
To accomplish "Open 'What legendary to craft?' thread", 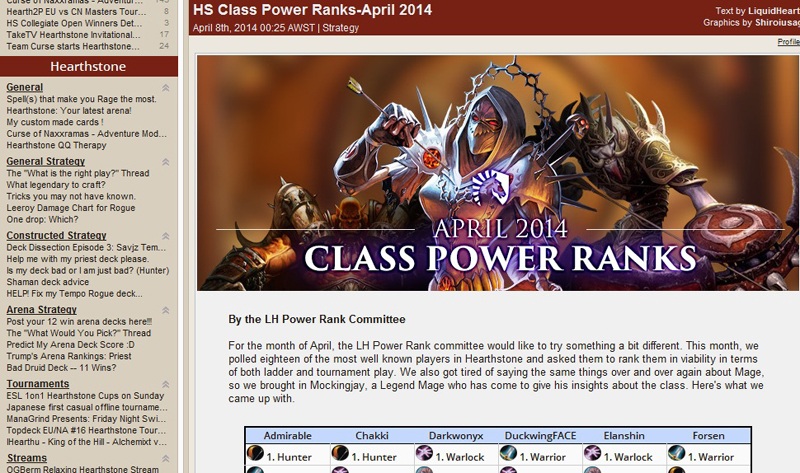I will click(x=56, y=185).
